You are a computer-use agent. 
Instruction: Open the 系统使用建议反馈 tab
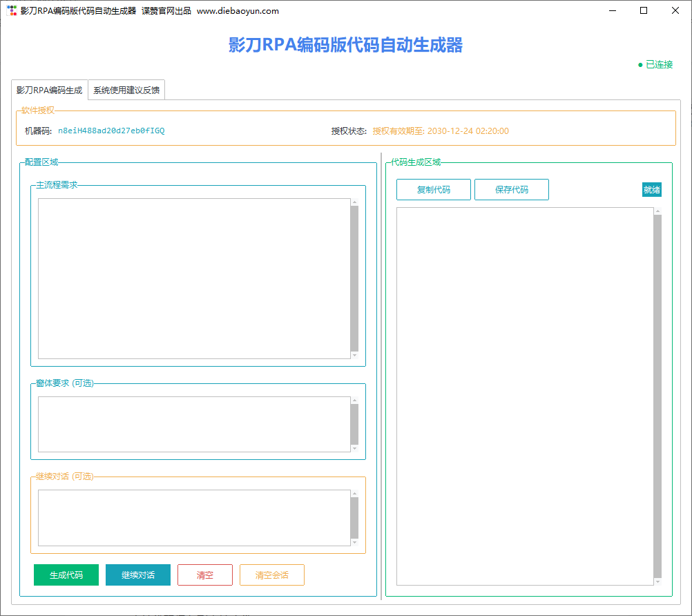point(126,90)
